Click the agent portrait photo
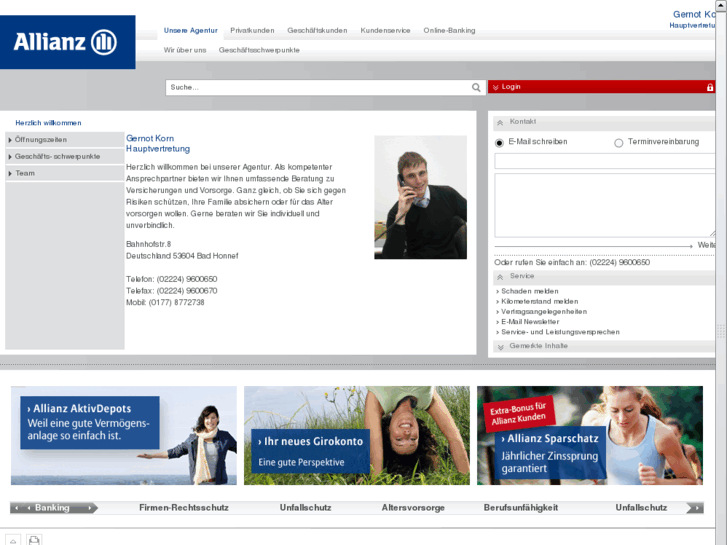The height and width of the screenshot is (545, 727). point(421,197)
